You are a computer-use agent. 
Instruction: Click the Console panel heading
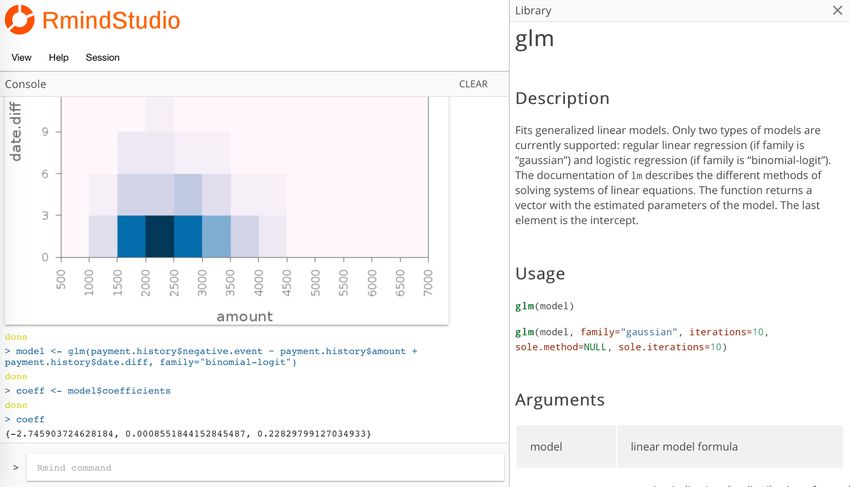(25, 84)
